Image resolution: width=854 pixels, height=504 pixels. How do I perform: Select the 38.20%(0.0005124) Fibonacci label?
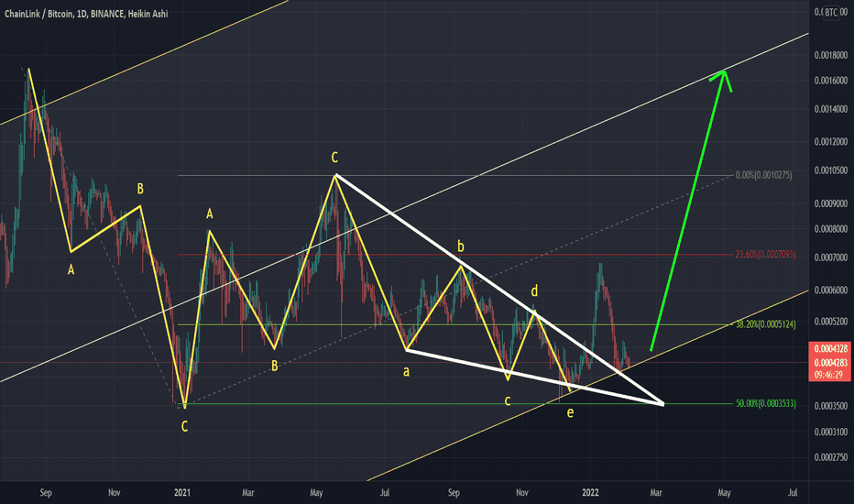(766, 324)
